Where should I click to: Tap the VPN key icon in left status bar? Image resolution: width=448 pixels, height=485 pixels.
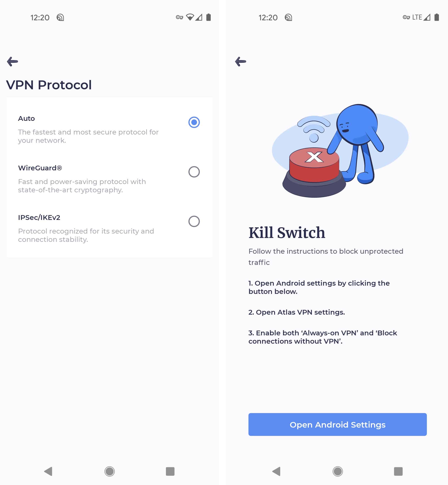pos(179,17)
